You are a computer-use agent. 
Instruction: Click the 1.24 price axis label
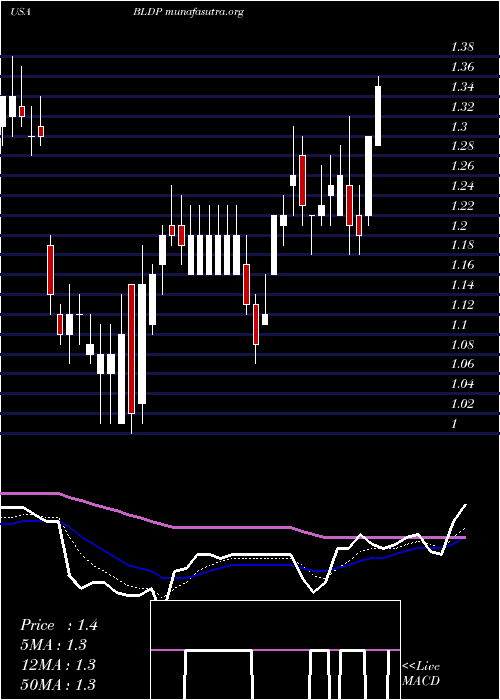462,186
